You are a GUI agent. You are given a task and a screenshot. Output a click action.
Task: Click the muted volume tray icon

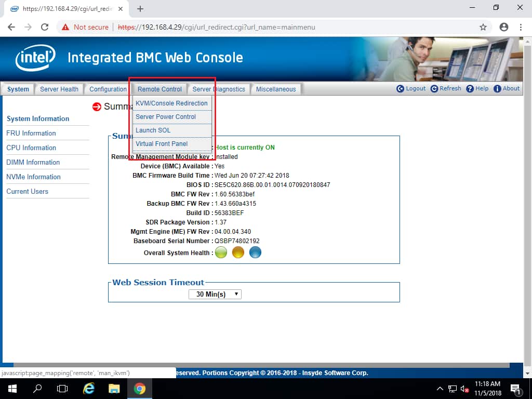click(x=465, y=389)
